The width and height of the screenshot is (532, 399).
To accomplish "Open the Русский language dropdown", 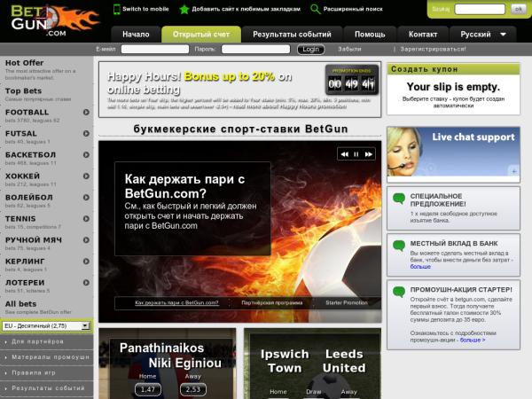I will [483, 35].
